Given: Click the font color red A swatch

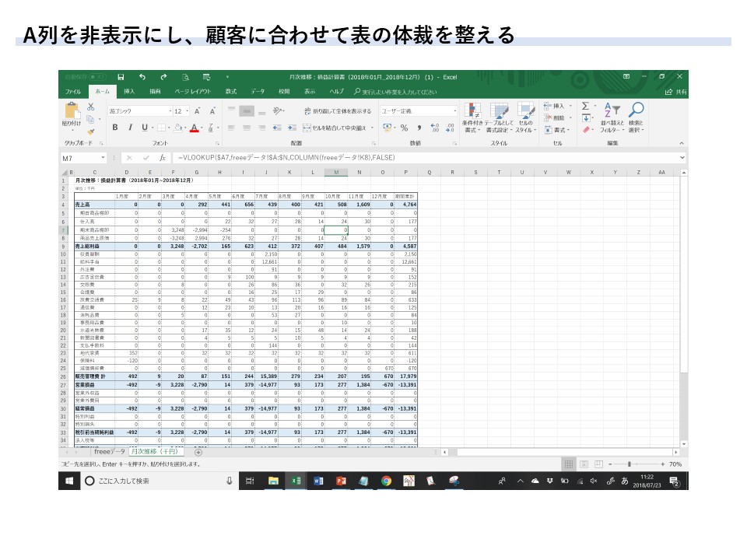Looking at the screenshot, I should tap(193, 128).
